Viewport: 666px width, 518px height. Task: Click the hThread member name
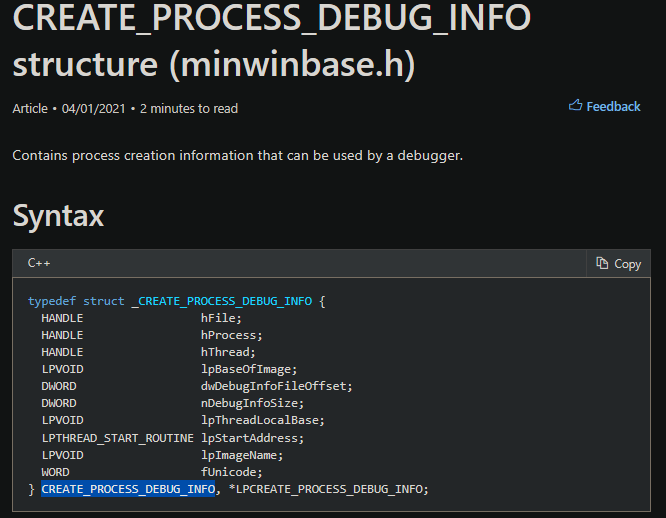[228, 352]
